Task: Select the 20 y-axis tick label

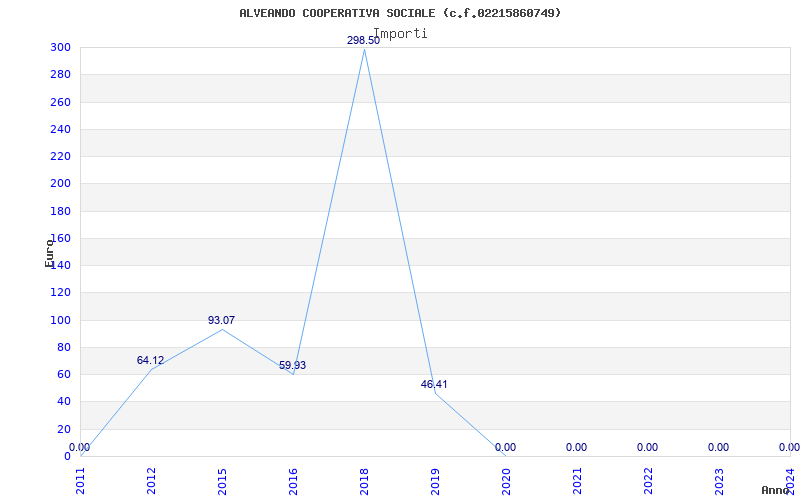Action: click(x=64, y=429)
